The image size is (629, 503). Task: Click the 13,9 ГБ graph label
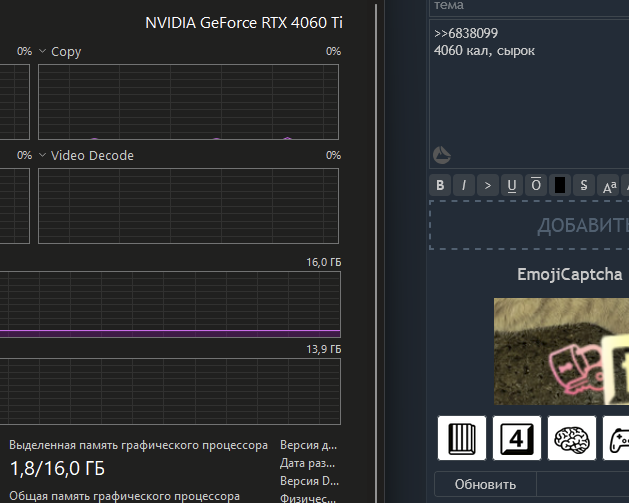pos(324,349)
